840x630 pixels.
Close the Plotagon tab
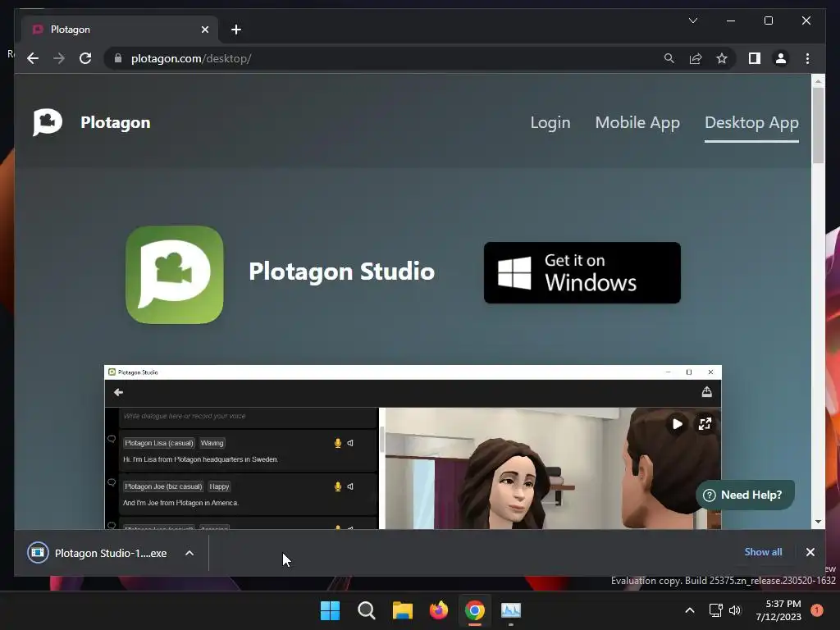(205, 30)
